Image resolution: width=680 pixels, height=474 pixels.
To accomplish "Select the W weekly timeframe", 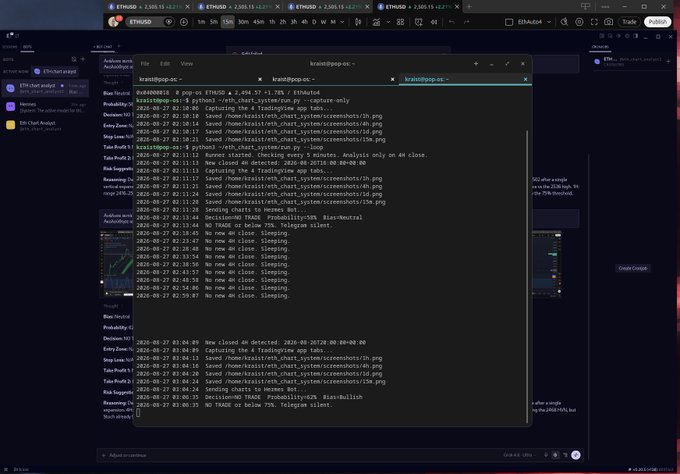I will pyautogui.click(x=324, y=22).
